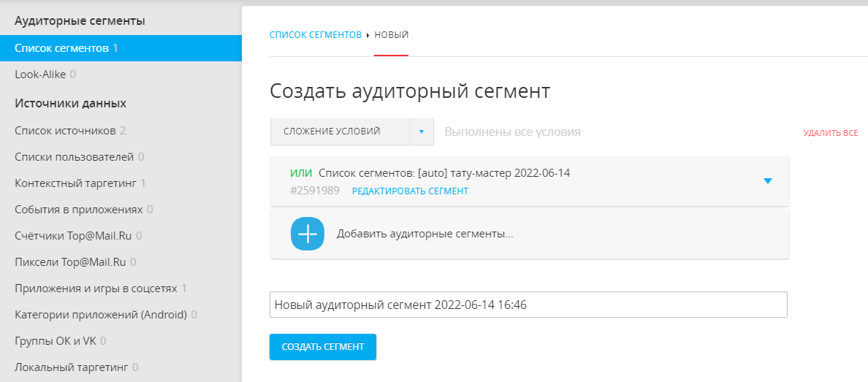Open События в приложениях sidebar item
This screenshot has width=868, height=382.
(78, 210)
